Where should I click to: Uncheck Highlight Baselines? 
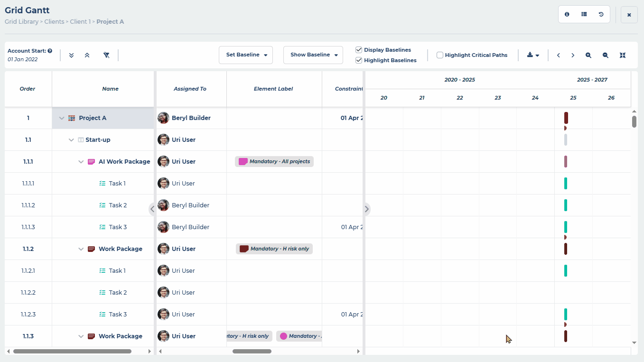(x=359, y=60)
